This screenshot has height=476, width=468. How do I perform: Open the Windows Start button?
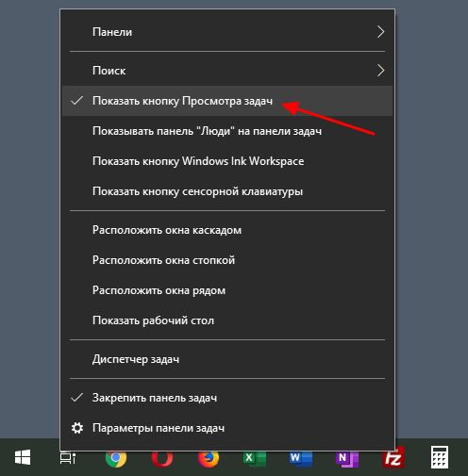pyautogui.click(x=23, y=457)
